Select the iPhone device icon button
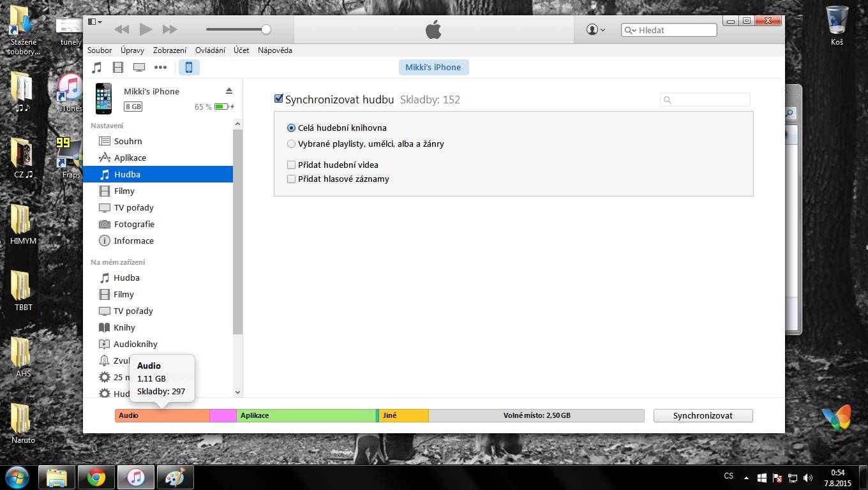This screenshot has height=490, width=868. [189, 67]
